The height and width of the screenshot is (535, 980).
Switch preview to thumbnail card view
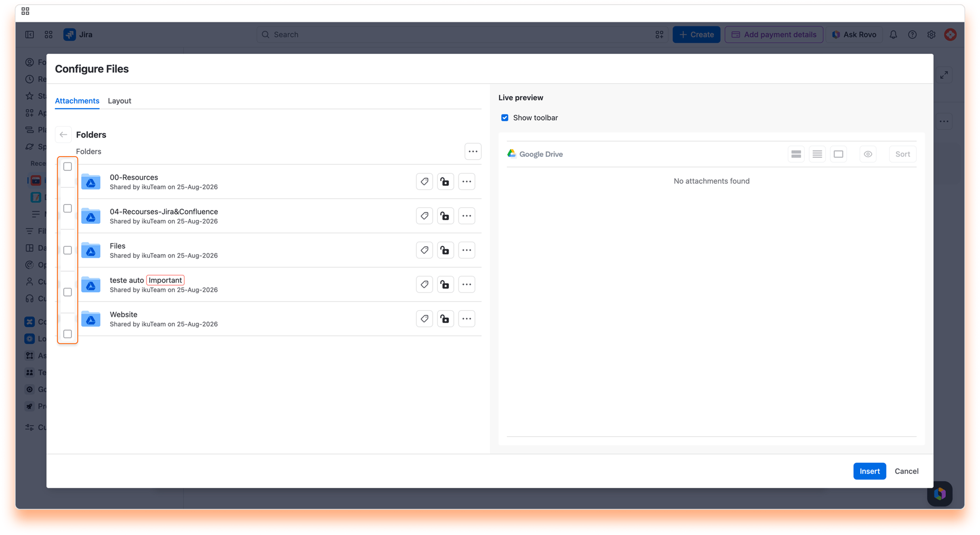(x=838, y=154)
